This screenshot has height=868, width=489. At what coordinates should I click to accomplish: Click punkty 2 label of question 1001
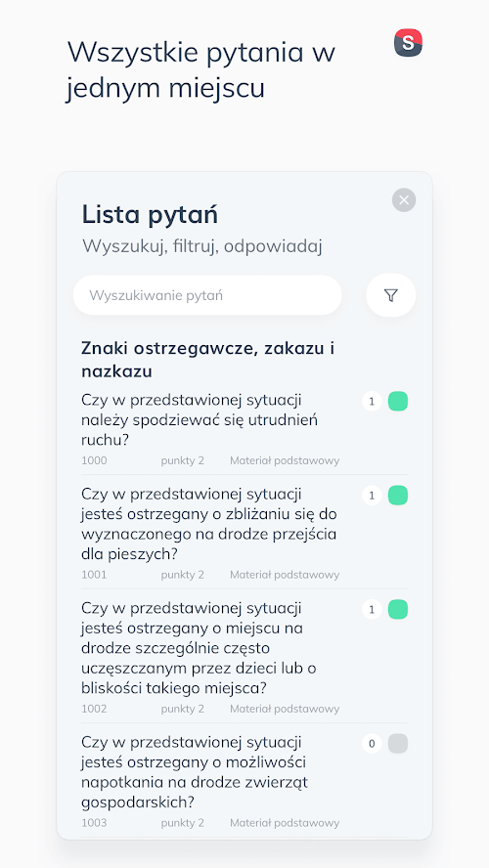[183, 575]
